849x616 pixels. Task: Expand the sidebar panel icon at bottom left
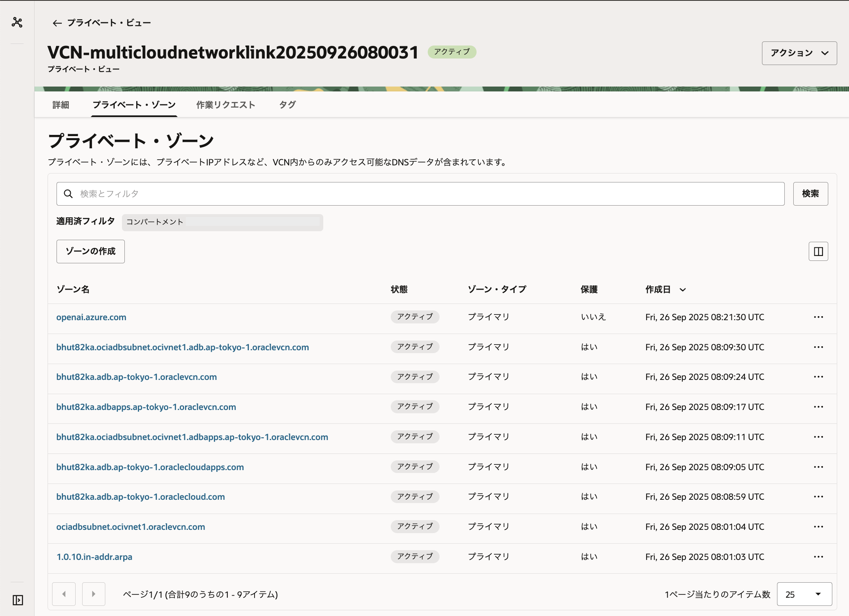click(x=18, y=600)
